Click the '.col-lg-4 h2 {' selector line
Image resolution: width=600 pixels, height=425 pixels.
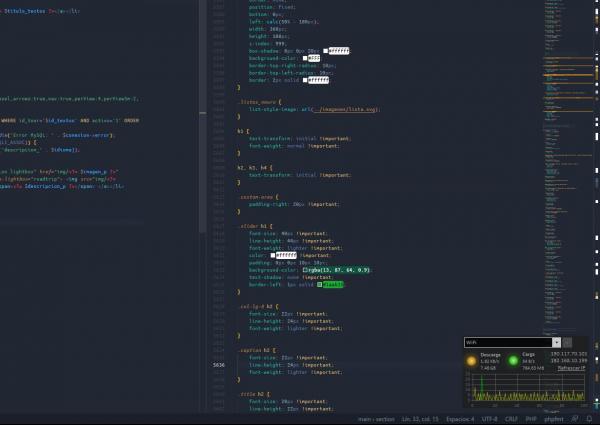pyautogui.click(x=258, y=306)
